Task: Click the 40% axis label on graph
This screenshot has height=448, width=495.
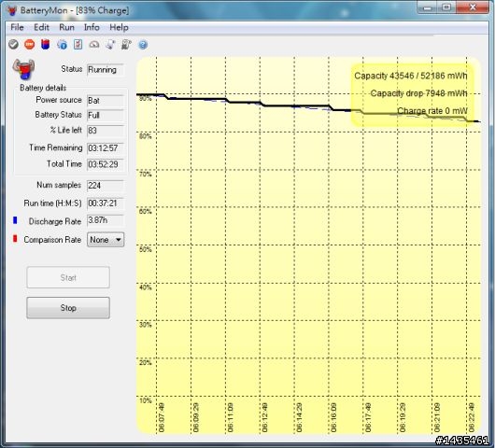Action: [x=145, y=287]
